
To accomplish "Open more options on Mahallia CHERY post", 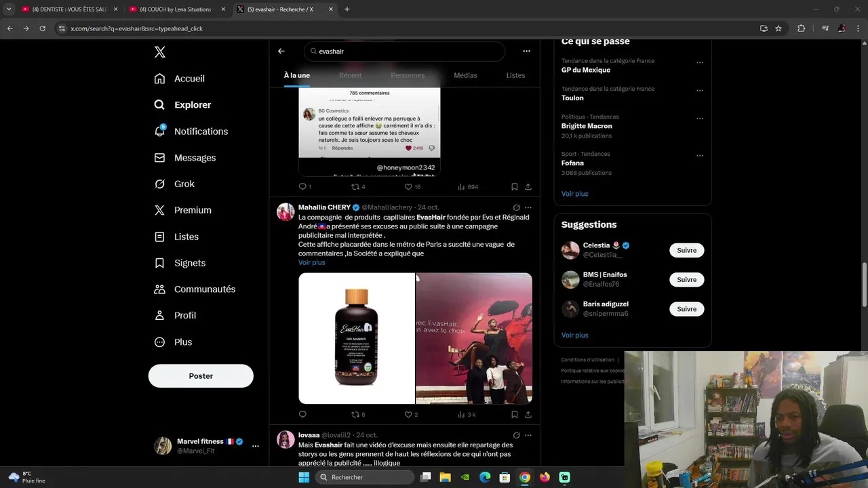I will (528, 208).
